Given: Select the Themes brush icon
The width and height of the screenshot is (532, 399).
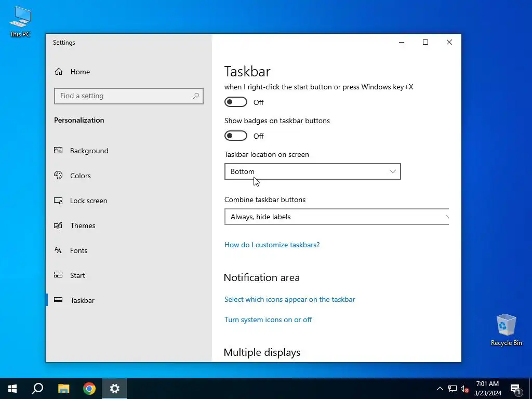Looking at the screenshot, I should tap(58, 225).
